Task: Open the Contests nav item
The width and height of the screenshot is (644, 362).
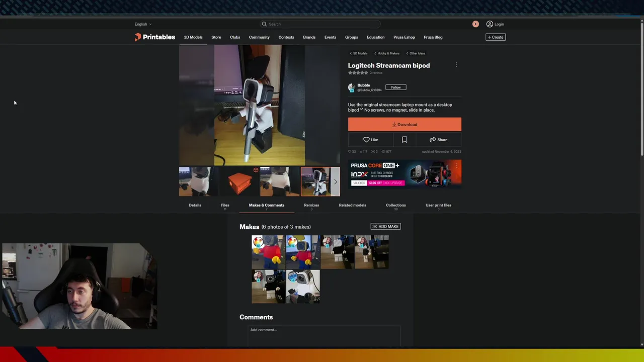Action: 286,37
